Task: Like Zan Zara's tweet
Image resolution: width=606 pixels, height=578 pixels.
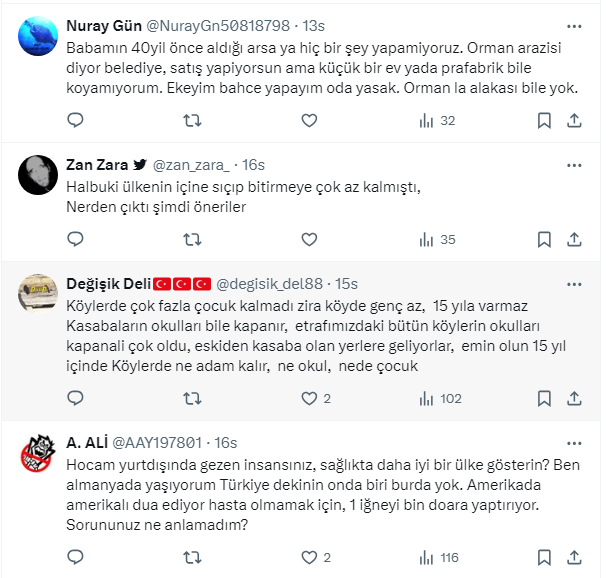Action: tap(310, 240)
